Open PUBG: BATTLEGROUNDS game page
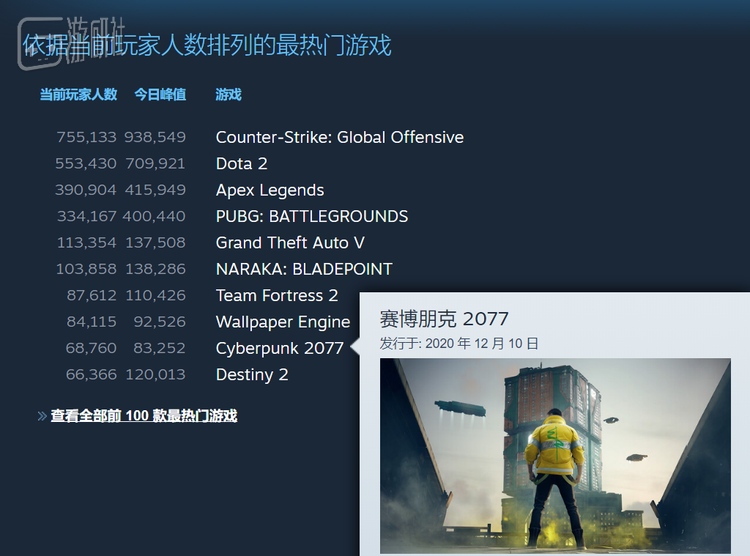The image size is (750, 556). tap(312, 216)
